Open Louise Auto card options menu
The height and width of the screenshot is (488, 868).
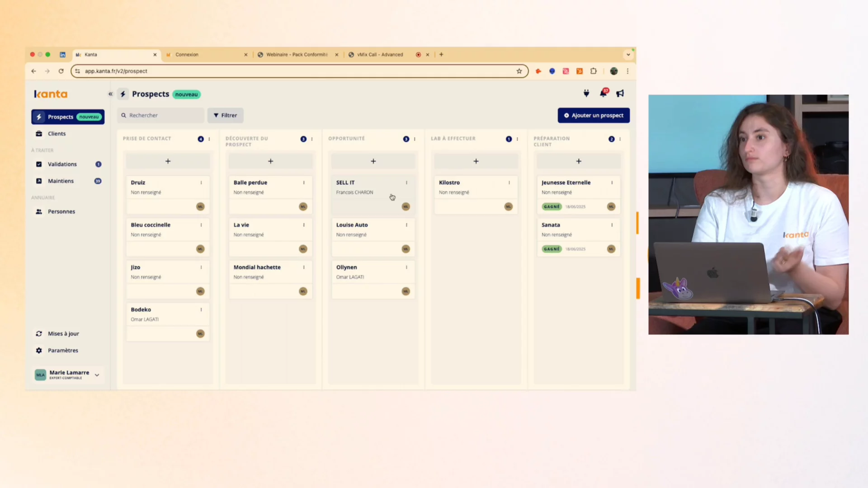point(406,225)
